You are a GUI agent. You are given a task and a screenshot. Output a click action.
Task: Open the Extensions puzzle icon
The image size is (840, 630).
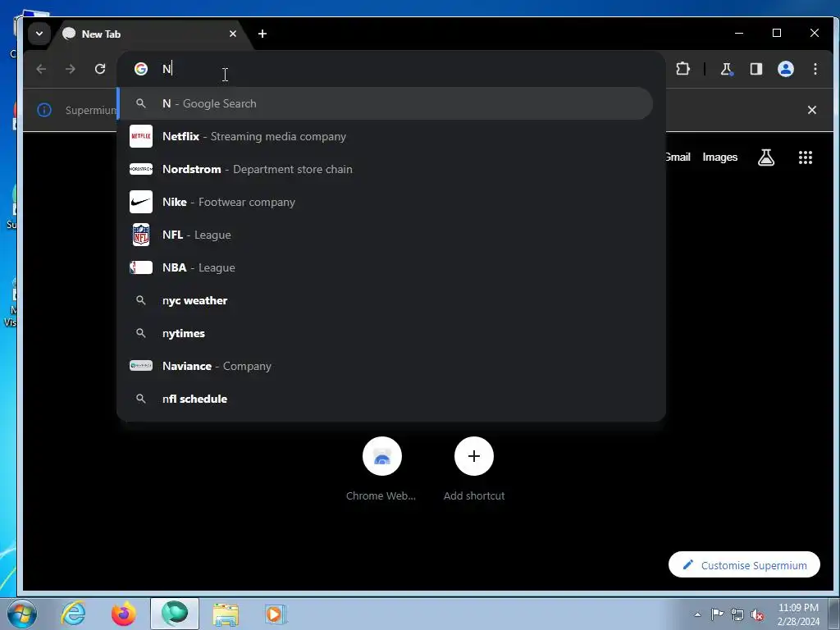[682, 69]
